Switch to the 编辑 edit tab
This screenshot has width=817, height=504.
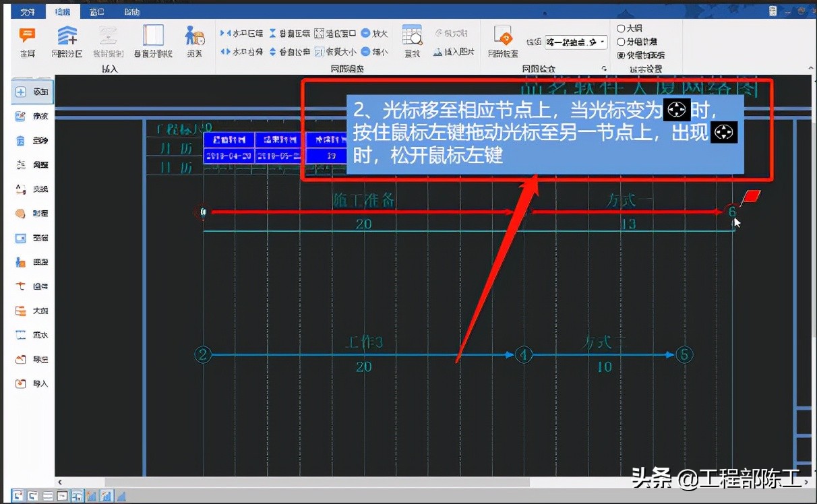tap(62, 12)
